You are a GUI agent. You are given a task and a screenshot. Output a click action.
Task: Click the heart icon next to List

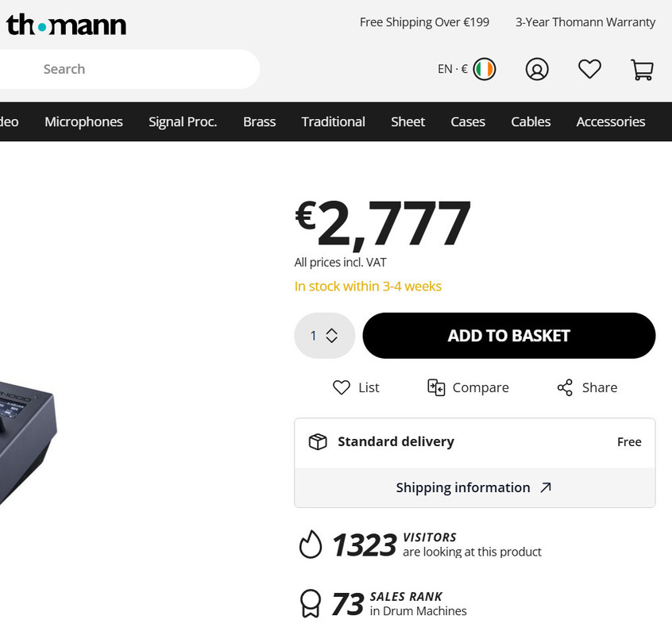point(341,387)
